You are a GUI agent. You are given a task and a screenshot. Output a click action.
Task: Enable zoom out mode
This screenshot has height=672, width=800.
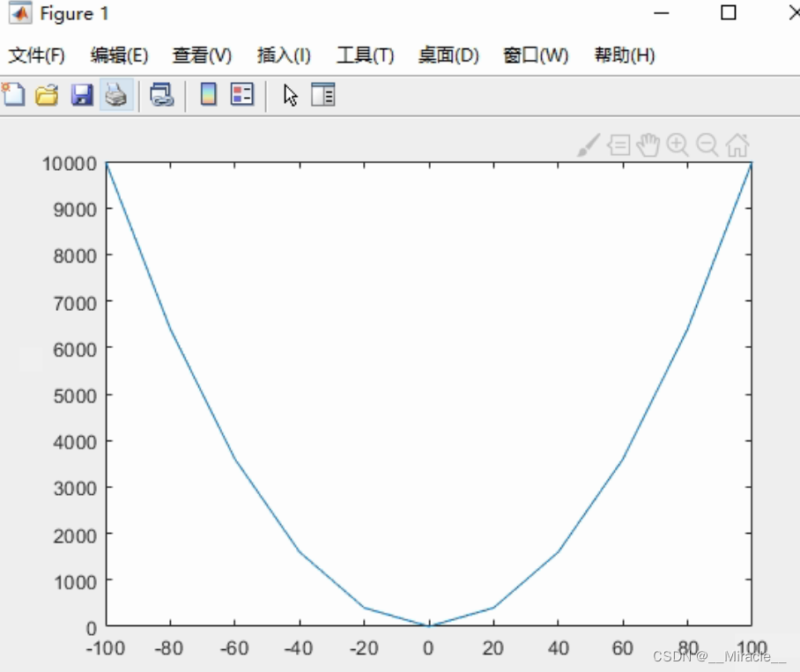(707, 144)
